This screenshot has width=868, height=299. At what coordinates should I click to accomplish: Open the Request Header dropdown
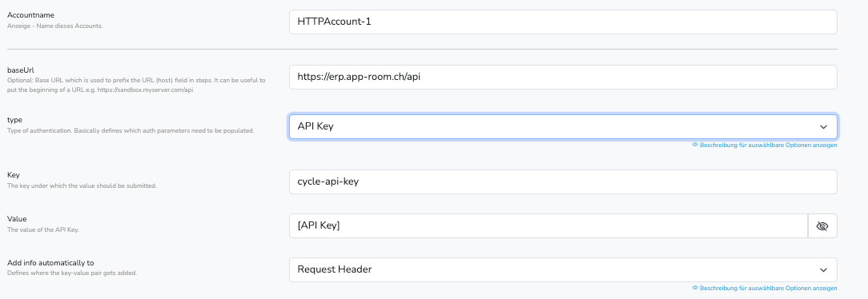click(x=563, y=269)
